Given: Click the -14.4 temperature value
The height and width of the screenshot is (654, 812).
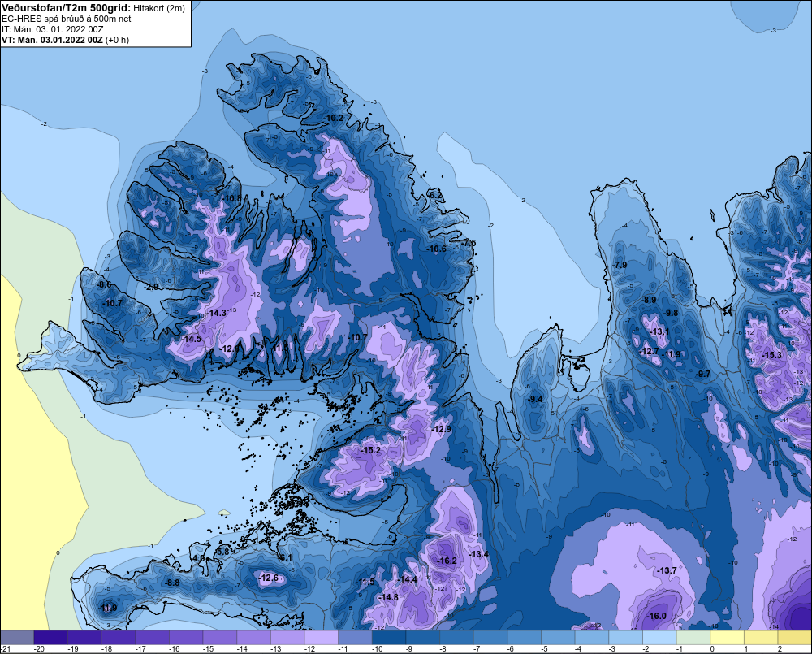Looking at the screenshot, I should (407, 579).
